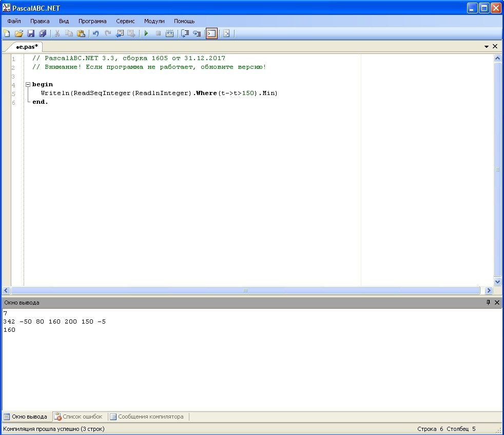This screenshot has width=504, height=435.
Task: Click the Save All icon
Action: tap(43, 34)
